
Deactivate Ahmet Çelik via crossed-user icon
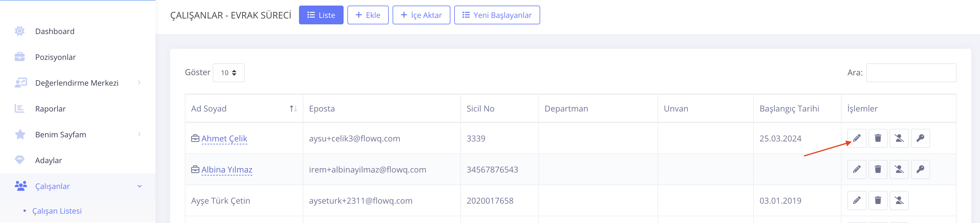click(899, 138)
